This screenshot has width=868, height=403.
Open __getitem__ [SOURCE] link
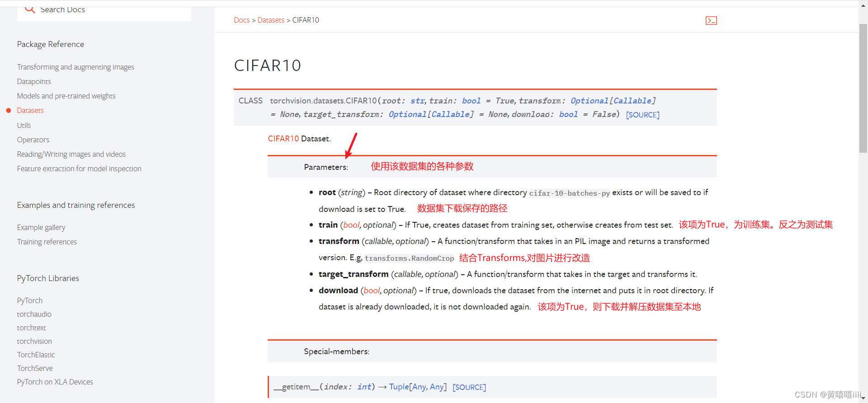click(x=469, y=387)
